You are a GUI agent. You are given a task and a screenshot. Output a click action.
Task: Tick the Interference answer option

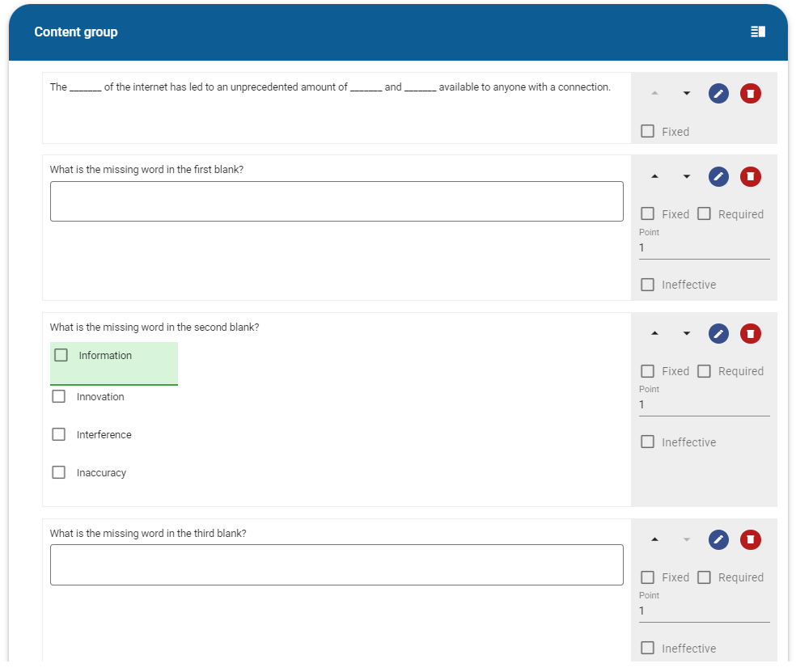coord(59,434)
